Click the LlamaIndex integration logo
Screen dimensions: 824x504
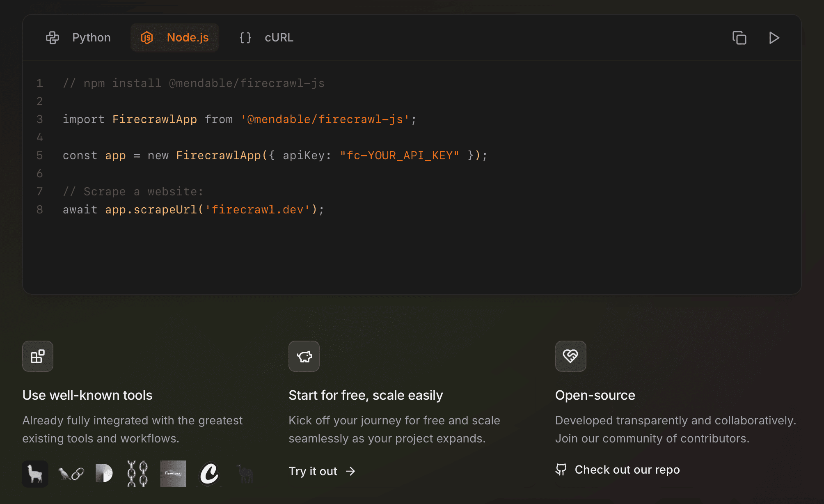[35, 474]
